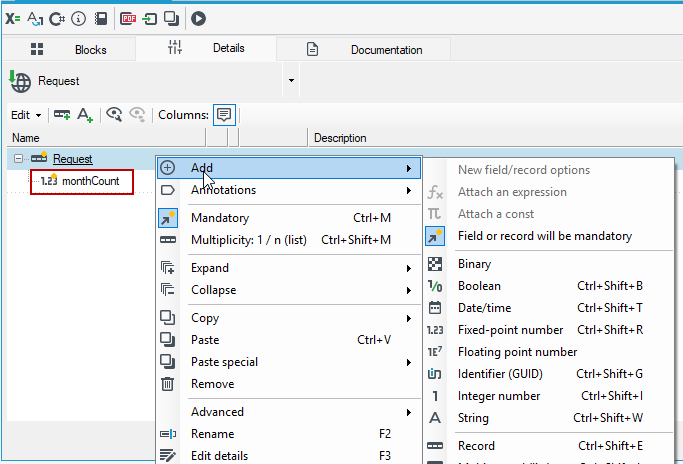Image resolution: width=683 pixels, height=464 pixels.
Task: Choose Paste from context menu
Action: (x=289, y=340)
